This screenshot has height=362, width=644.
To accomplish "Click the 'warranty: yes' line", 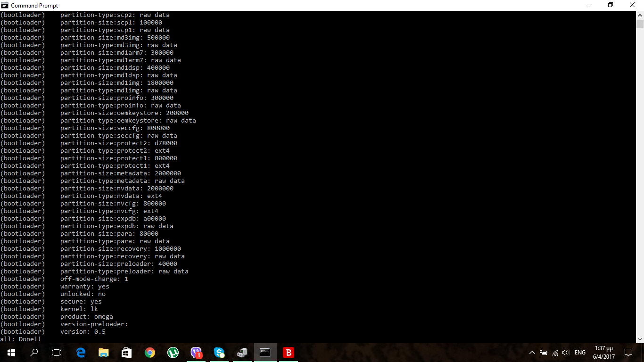I will [85, 287].
